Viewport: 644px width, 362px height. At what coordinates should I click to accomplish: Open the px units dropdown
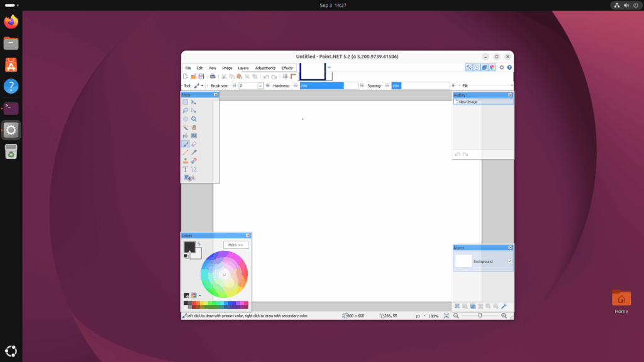pos(425,316)
